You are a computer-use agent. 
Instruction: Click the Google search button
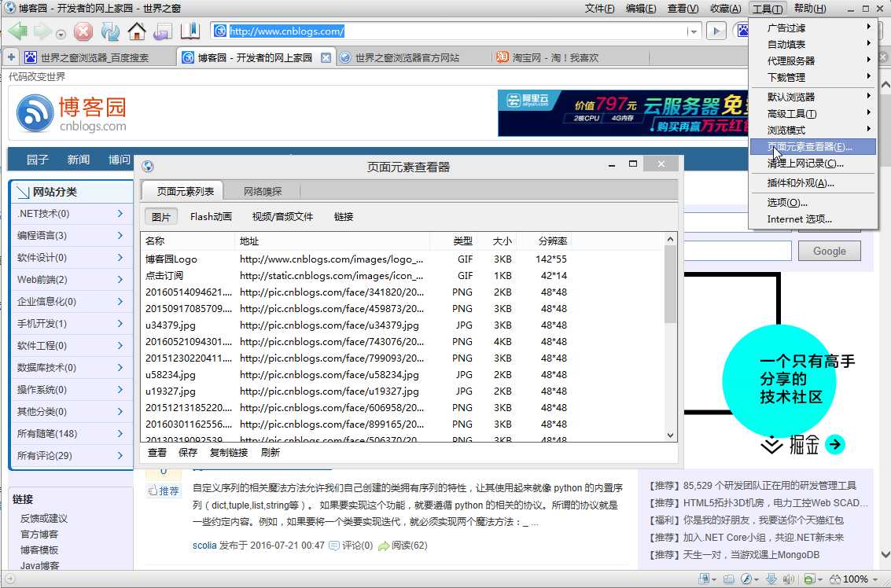tap(829, 251)
